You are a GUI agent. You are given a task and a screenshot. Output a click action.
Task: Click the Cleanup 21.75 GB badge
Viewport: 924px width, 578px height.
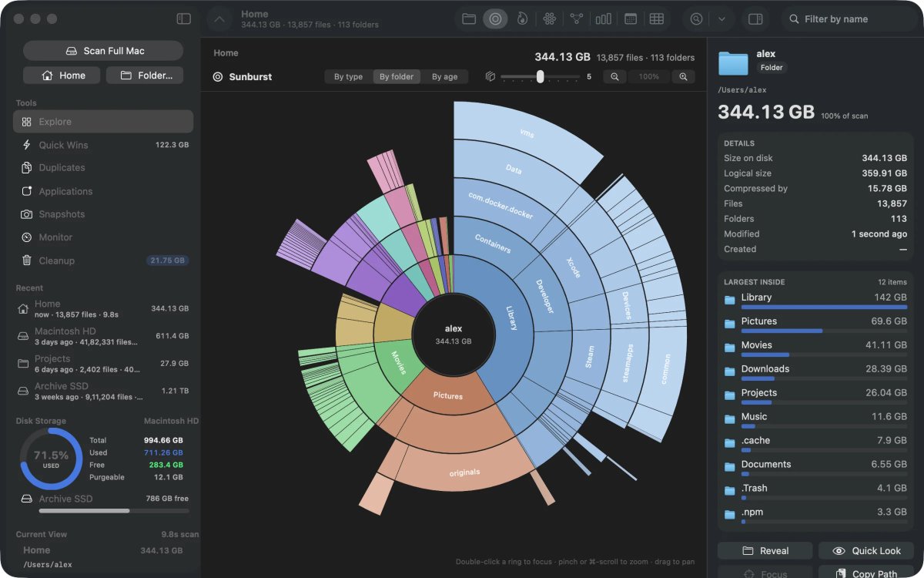coord(167,260)
